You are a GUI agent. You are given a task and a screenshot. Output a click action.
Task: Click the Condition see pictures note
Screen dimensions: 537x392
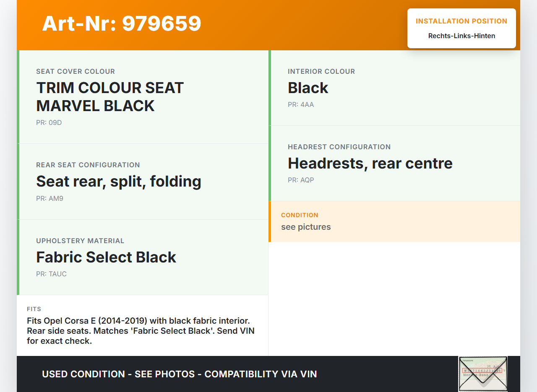coord(306,227)
